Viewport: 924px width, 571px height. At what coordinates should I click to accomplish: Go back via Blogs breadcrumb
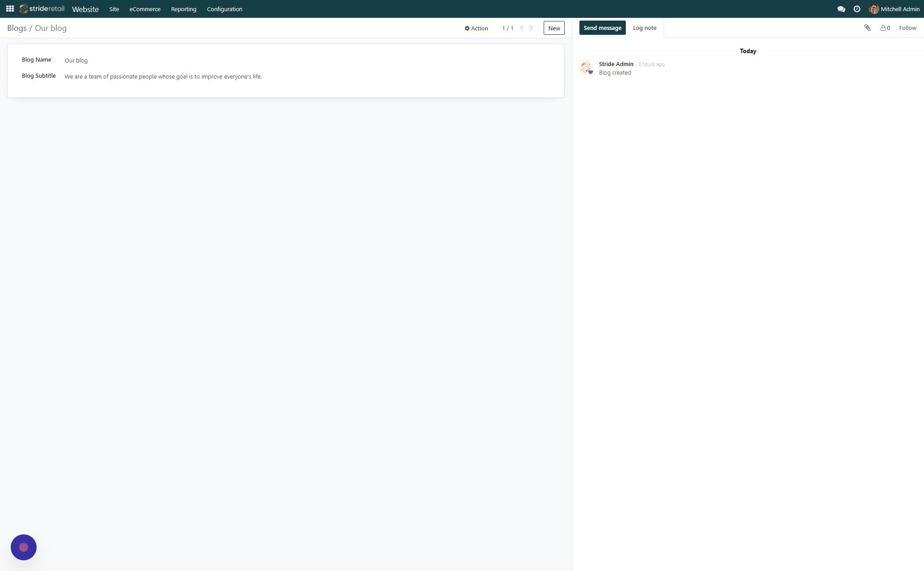point(17,28)
